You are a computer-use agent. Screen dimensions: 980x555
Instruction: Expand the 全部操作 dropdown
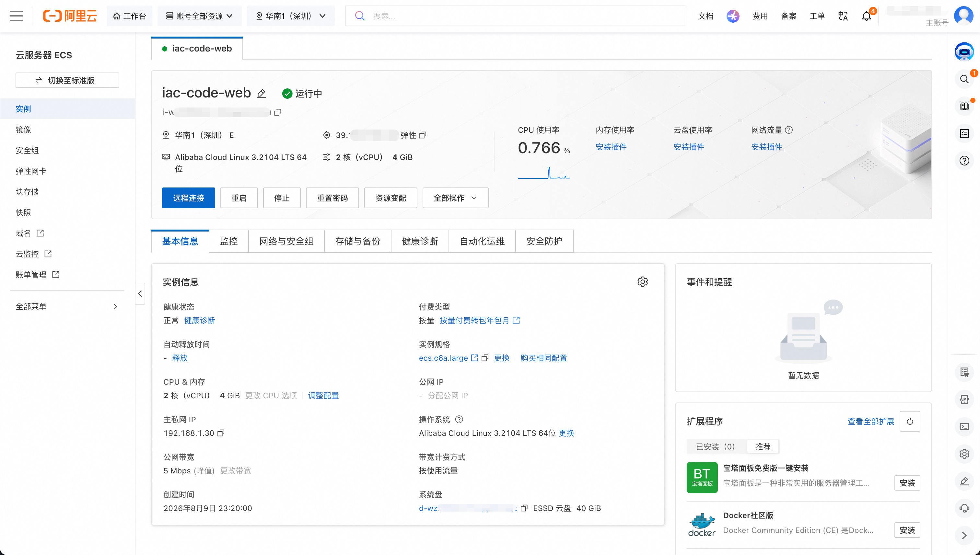[x=455, y=198]
